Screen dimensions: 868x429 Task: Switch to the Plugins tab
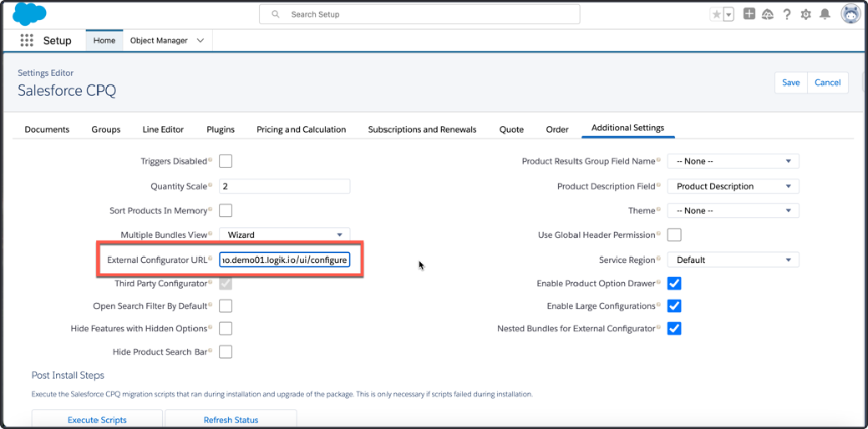(x=221, y=129)
